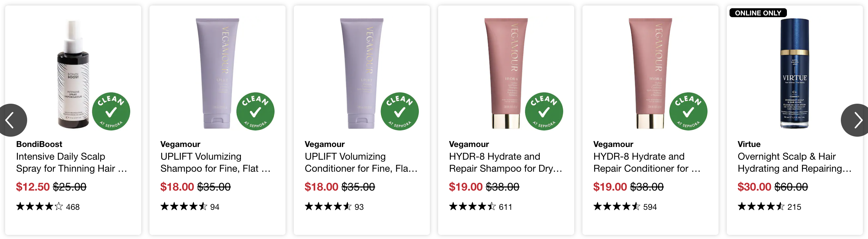Open Intensive Daily Scalp Spray product title
The image size is (868, 239).
(71, 162)
